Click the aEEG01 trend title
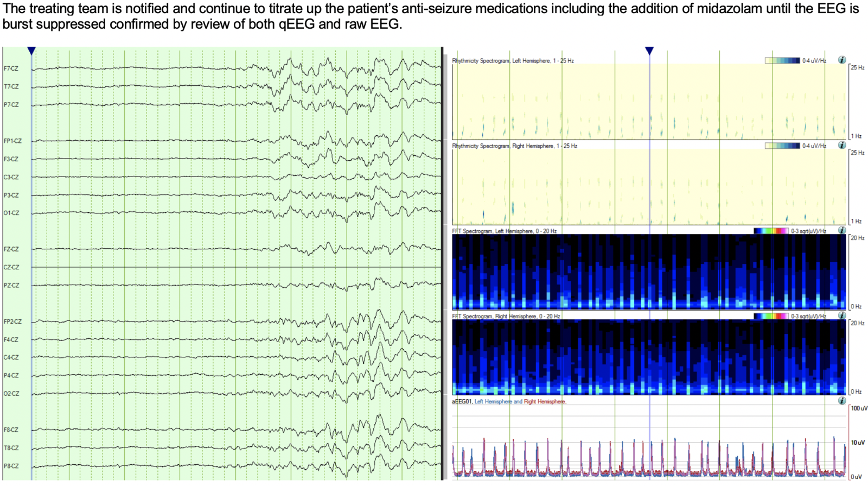Screen dimensions: 868x486 click(462, 402)
